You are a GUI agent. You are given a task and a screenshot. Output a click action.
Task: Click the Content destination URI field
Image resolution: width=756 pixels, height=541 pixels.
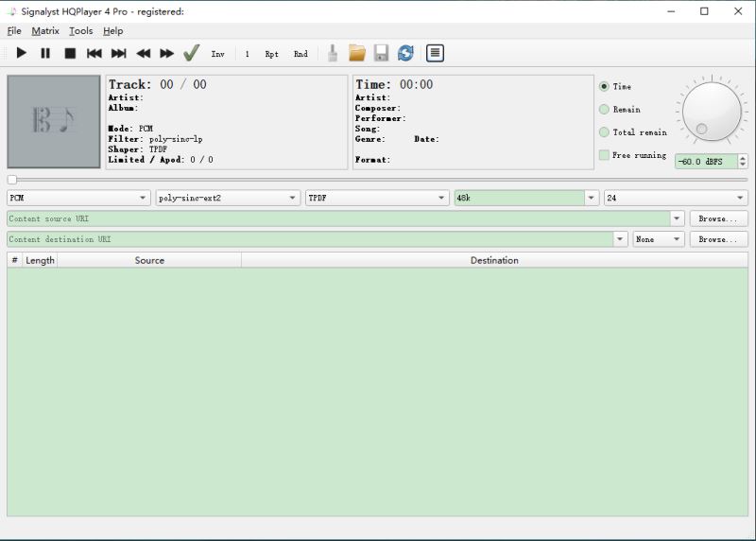click(310, 239)
